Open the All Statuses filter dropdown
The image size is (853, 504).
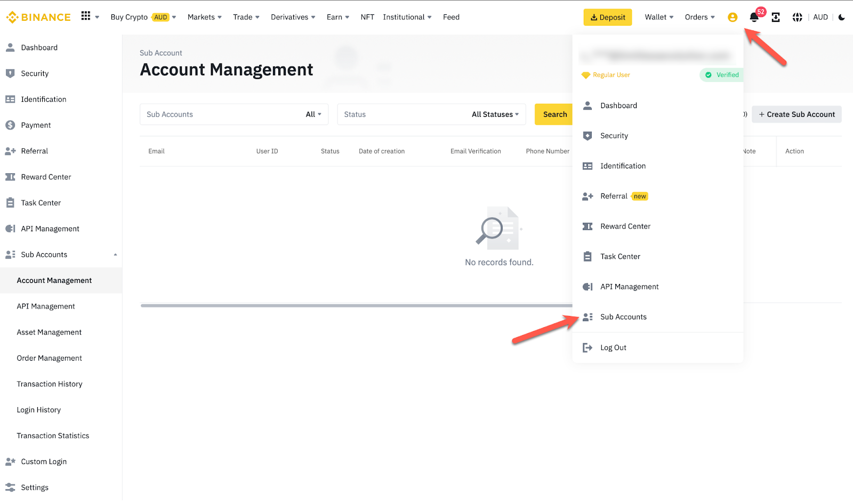[495, 115]
